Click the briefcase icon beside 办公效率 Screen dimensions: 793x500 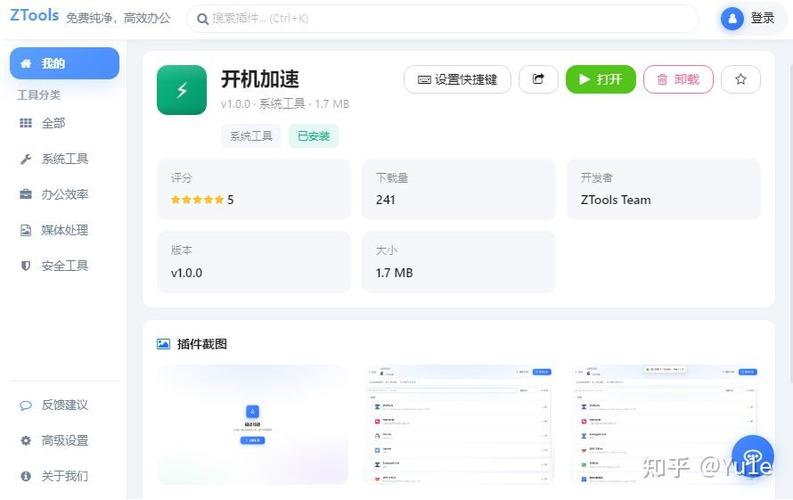tap(26, 194)
